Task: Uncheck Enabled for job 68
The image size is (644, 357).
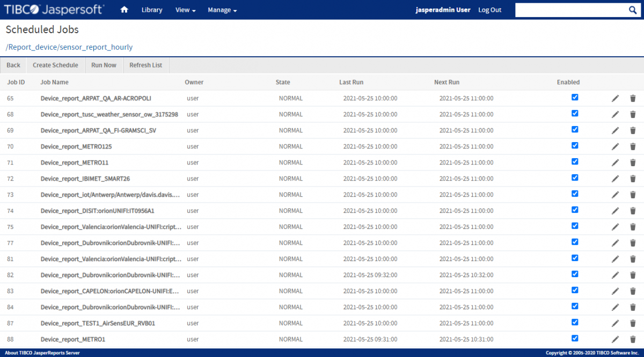Action: coord(575,113)
